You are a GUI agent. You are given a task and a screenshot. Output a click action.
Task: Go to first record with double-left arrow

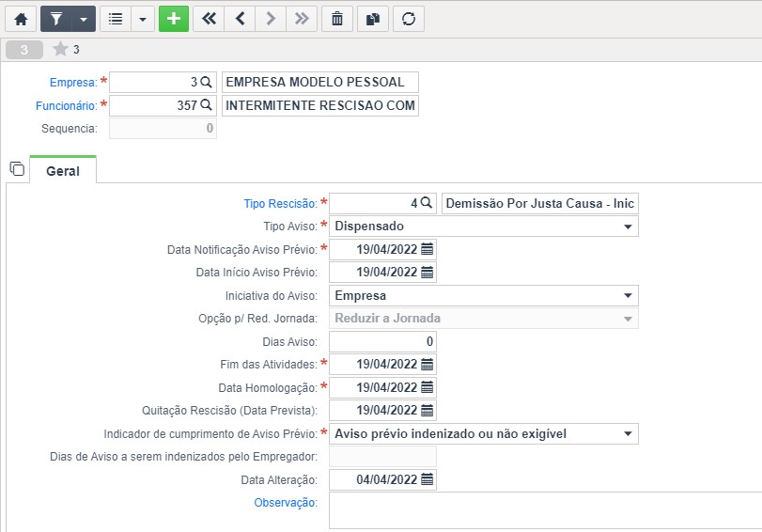[x=209, y=19]
